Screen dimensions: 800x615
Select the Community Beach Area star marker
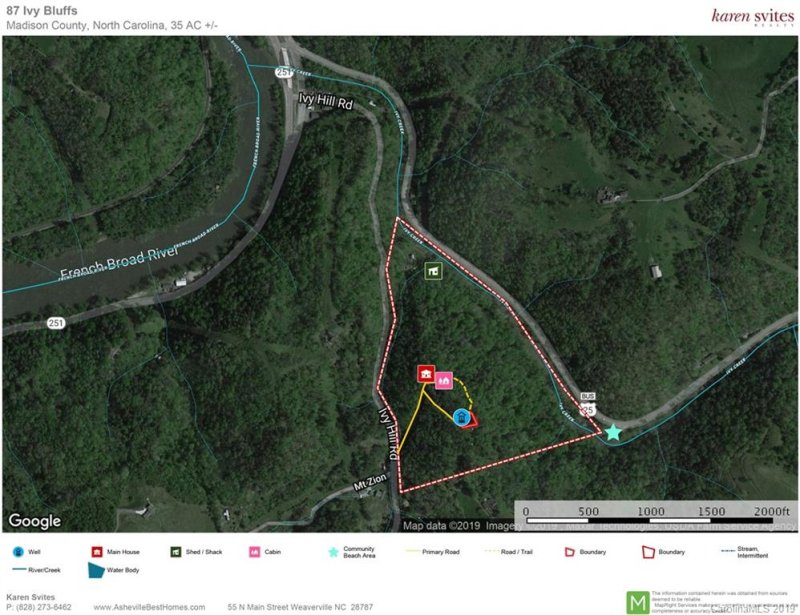[x=613, y=433]
